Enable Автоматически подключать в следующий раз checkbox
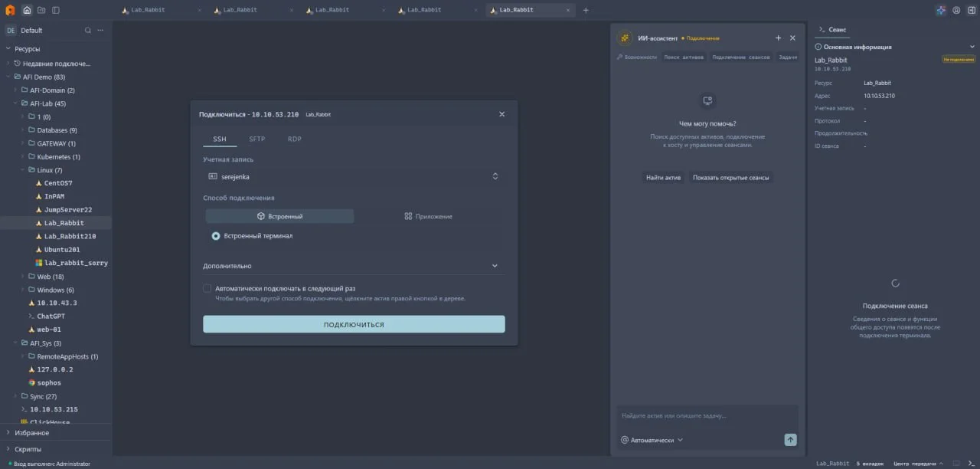980x469 pixels. [x=207, y=288]
